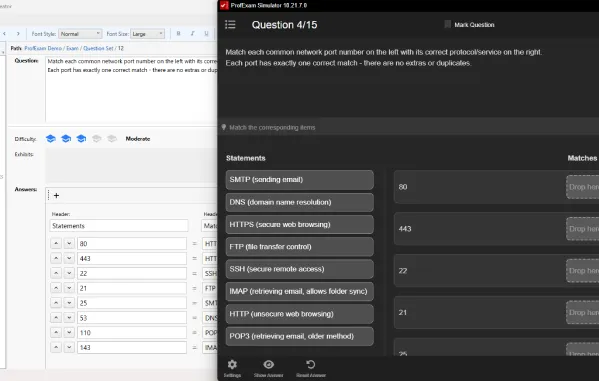Add an answer row with plus icon
Image resolution: width=599 pixels, height=381 pixels.
(x=57, y=196)
